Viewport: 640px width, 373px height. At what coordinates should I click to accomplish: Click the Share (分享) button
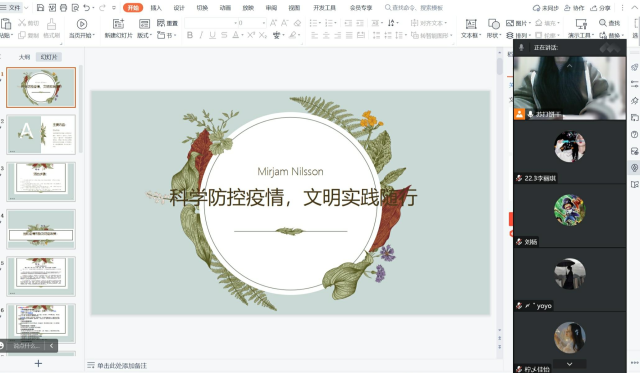(601, 8)
